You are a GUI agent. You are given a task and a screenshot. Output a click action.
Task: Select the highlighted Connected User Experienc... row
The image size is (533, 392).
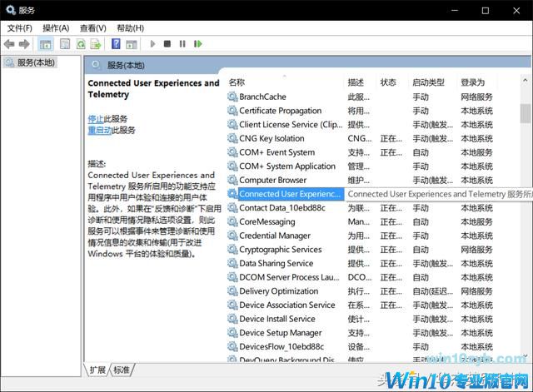click(x=291, y=194)
